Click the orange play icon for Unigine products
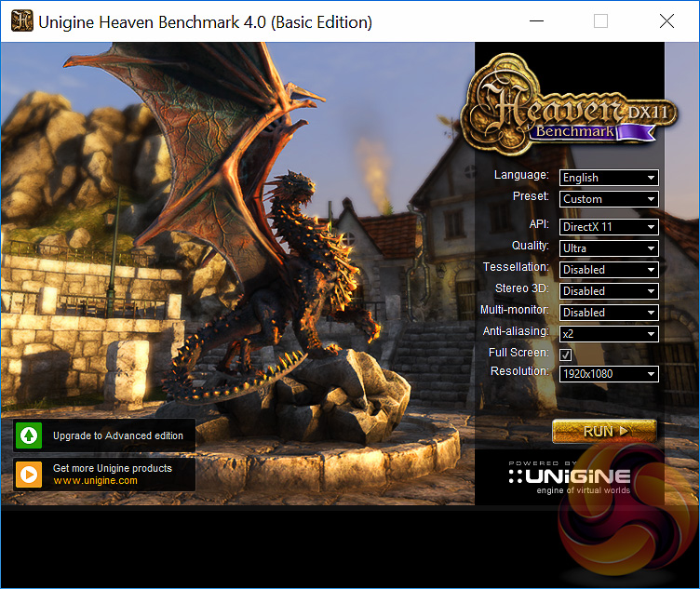This screenshot has height=589, width=700. [x=29, y=475]
